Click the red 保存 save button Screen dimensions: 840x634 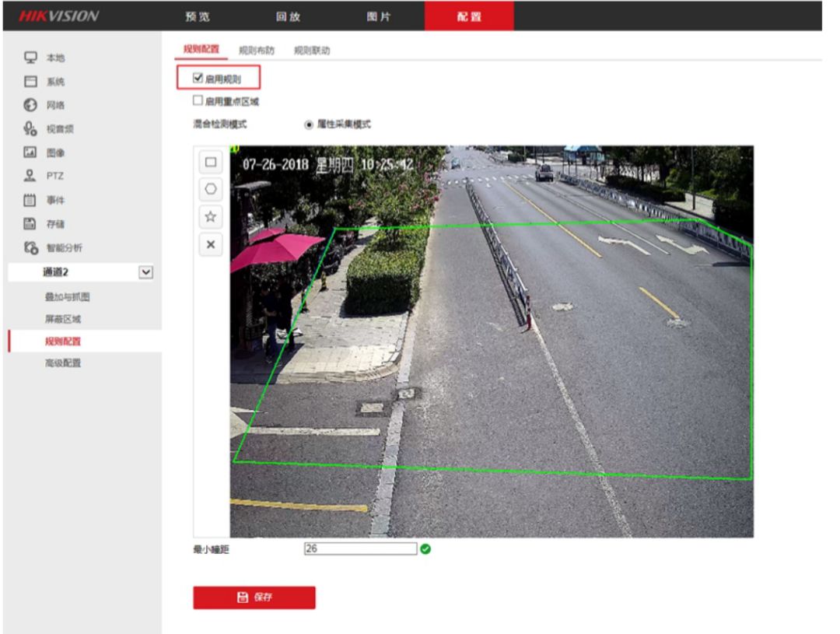click(254, 597)
